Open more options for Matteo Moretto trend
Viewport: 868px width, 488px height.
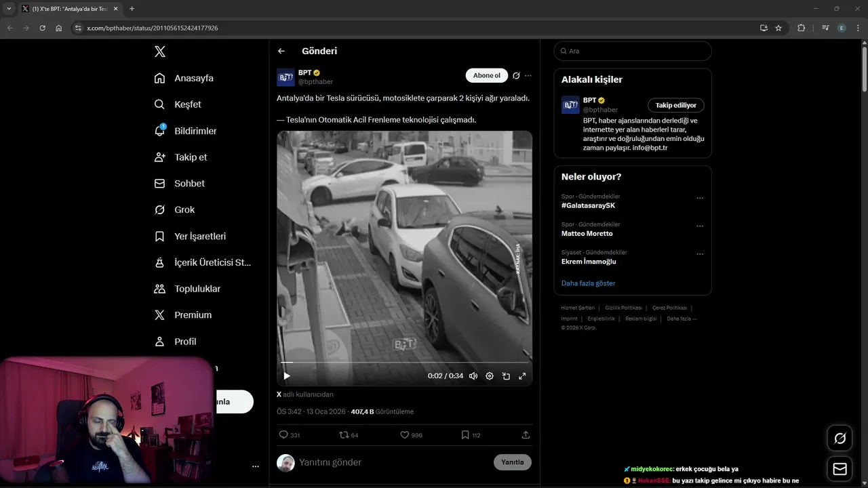point(700,226)
